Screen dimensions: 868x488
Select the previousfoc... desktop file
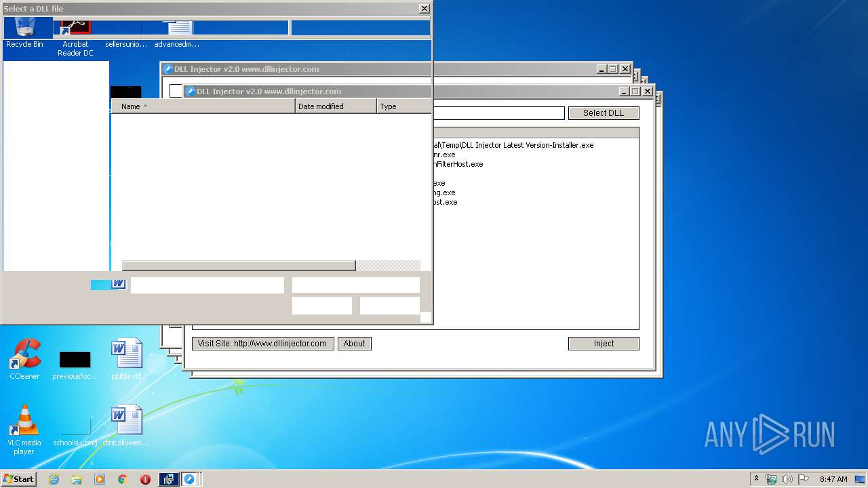[x=75, y=365]
